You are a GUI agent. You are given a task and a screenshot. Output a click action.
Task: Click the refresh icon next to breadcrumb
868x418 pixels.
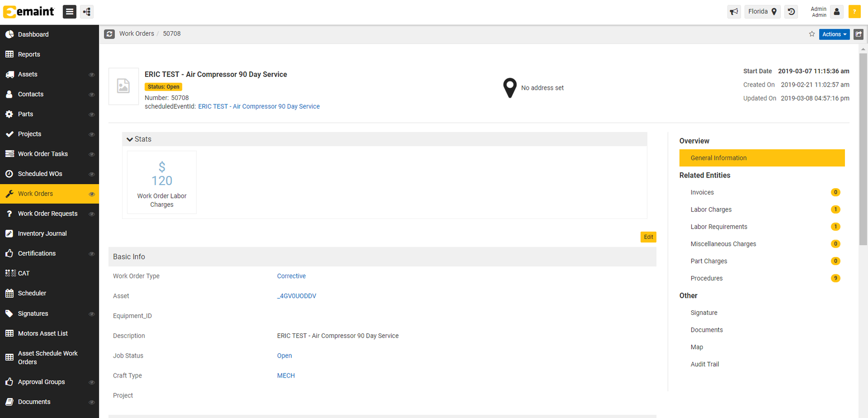coord(109,34)
